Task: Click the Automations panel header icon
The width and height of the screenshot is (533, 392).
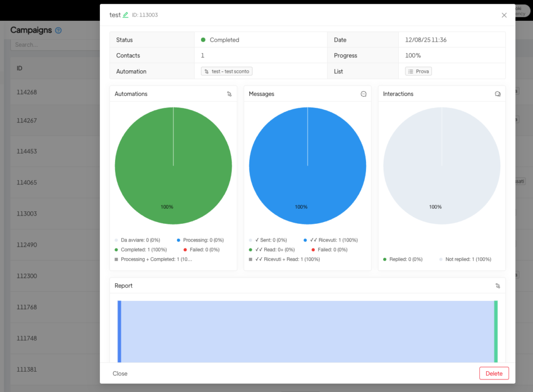Action: click(229, 94)
